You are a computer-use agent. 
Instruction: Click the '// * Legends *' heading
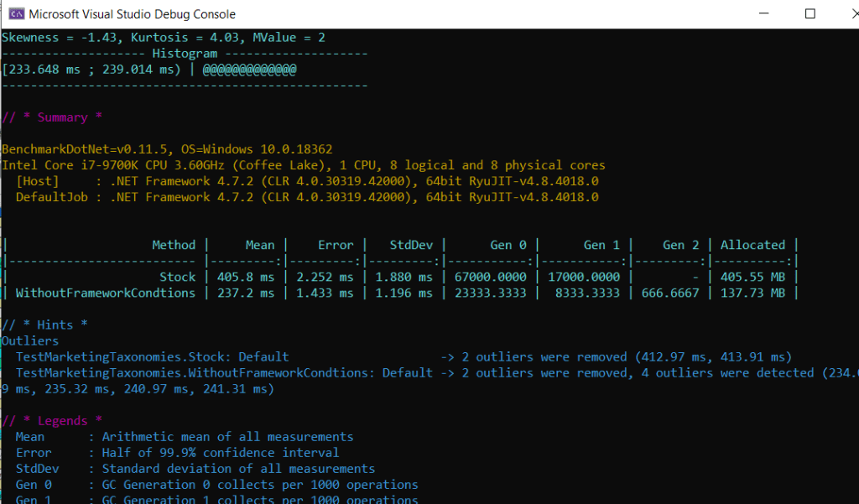pos(52,420)
